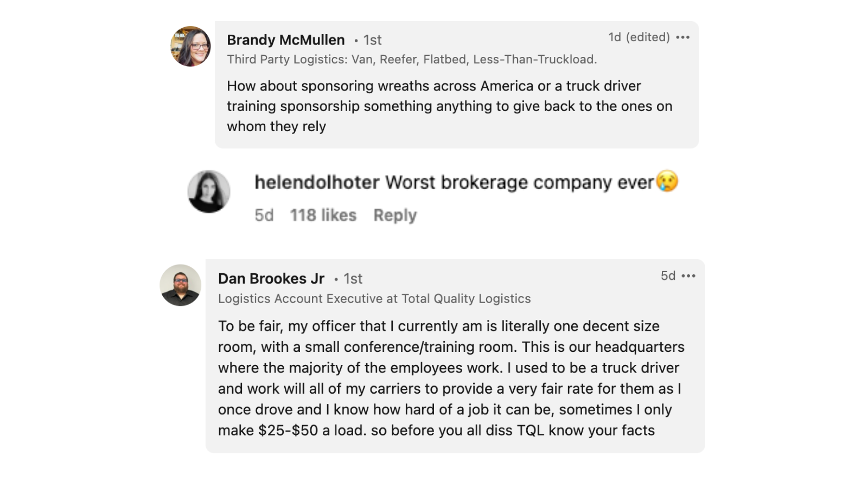Click Dan's comment text about TQL
Screen dimensions: 868x488
tap(450, 378)
